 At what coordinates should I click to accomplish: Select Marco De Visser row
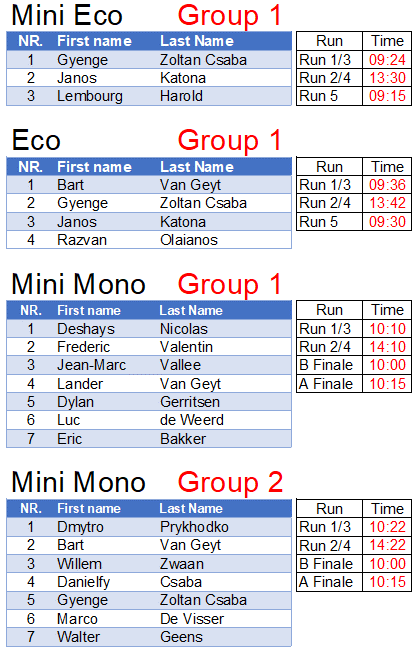(149, 619)
